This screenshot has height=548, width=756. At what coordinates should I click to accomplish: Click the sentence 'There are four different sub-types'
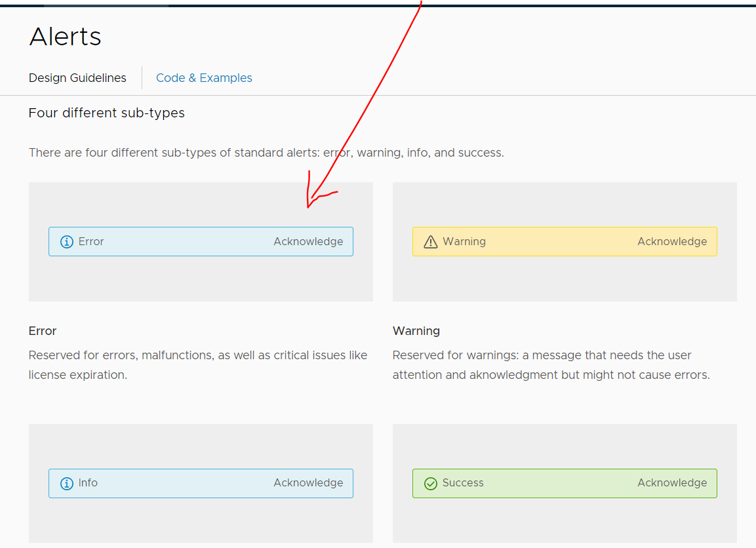[266, 153]
